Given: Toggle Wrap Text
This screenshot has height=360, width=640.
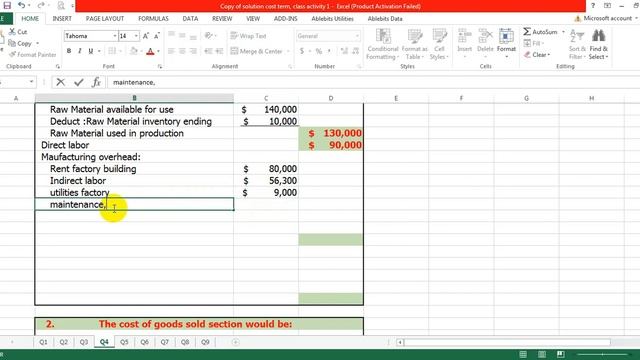Looking at the screenshot, I should (x=248, y=36).
